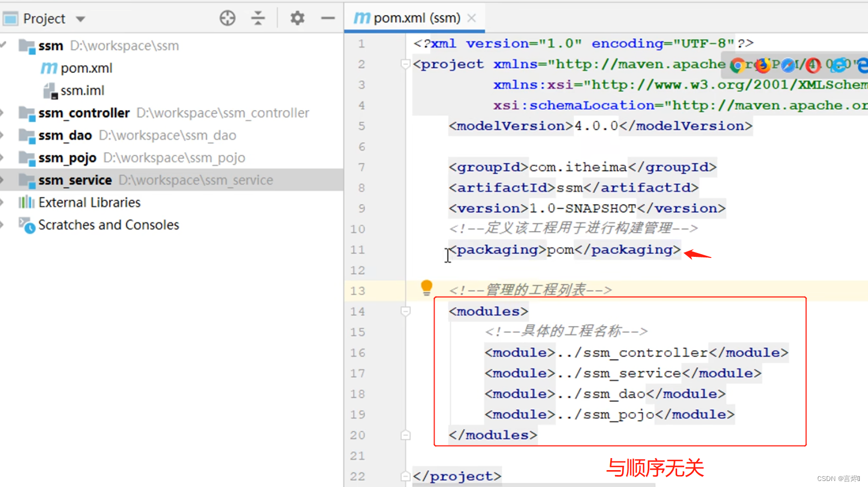The image size is (868, 487).
Task: Click the modelVersion 4.0.0 text
Action: [x=596, y=126]
